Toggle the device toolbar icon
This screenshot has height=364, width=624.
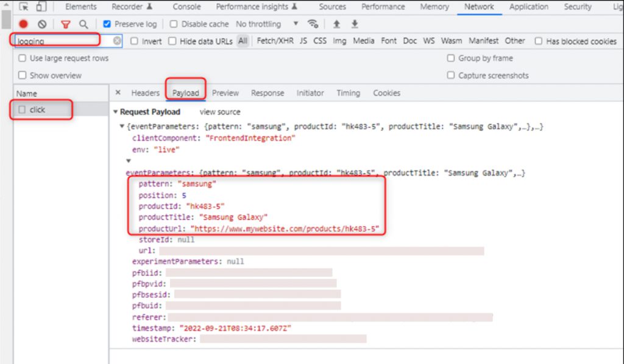41,7
